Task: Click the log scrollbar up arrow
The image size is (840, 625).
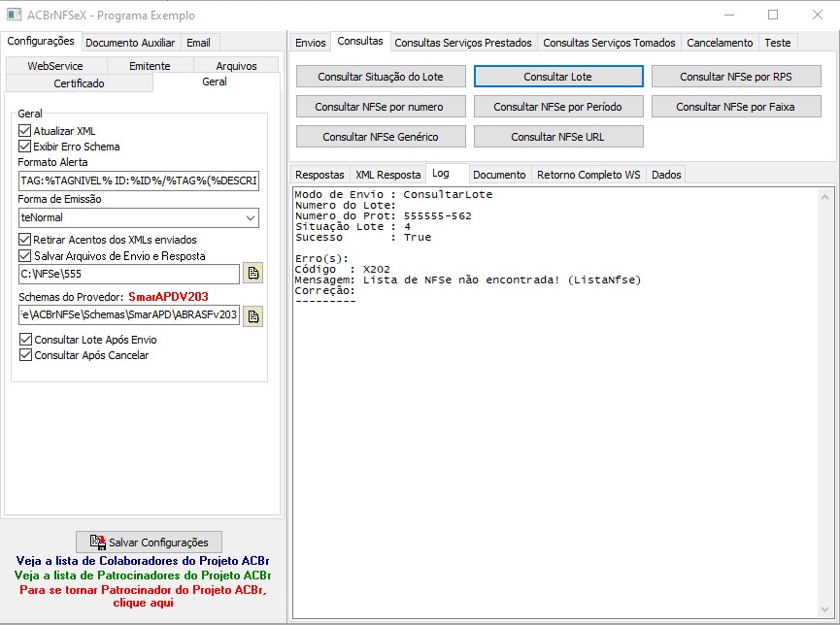Action: 824,197
